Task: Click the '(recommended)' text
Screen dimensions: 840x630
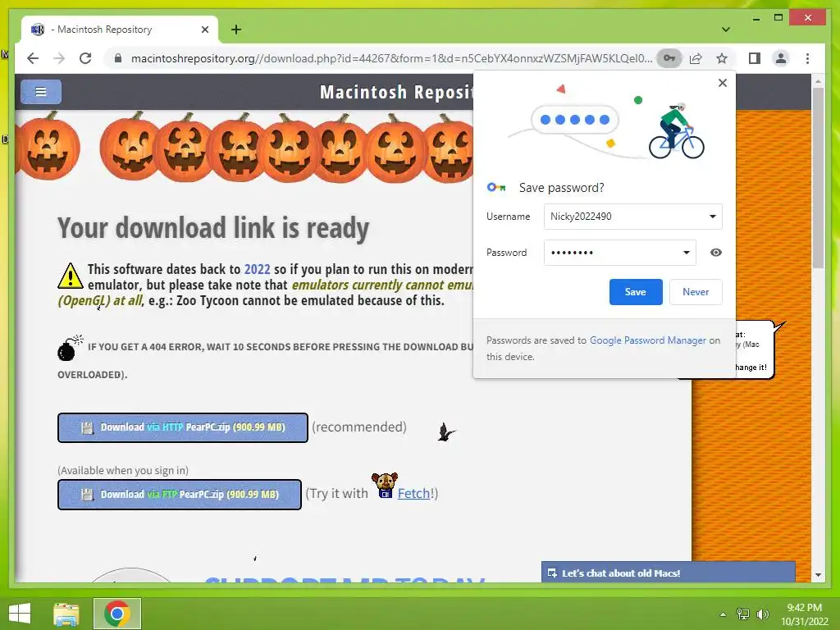Action: tap(359, 427)
